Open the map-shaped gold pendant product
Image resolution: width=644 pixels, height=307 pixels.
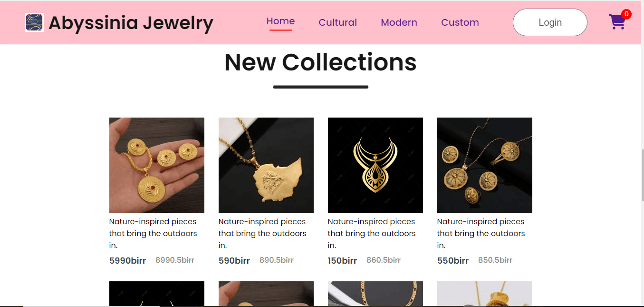(x=266, y=165)
